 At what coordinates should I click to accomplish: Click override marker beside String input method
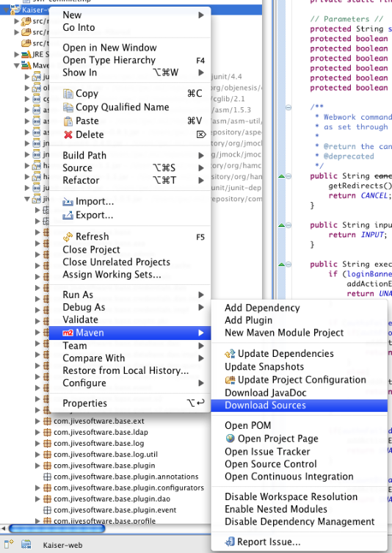281,225
